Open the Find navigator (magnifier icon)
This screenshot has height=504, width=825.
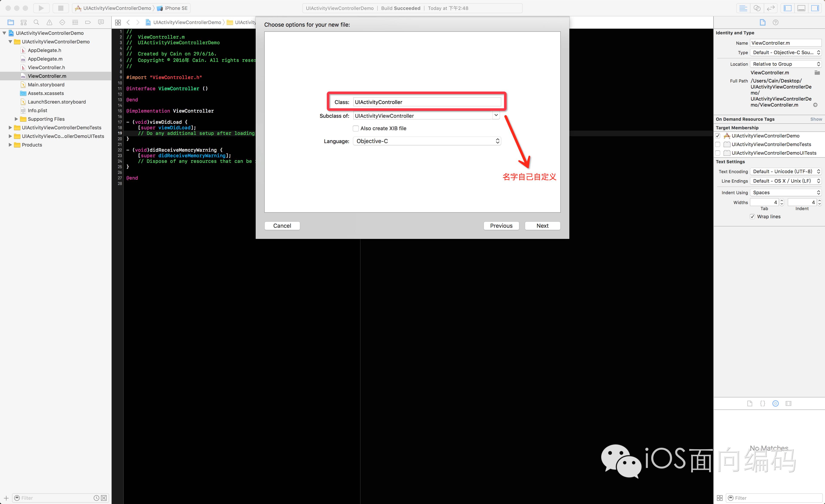(x=37, y=22)
